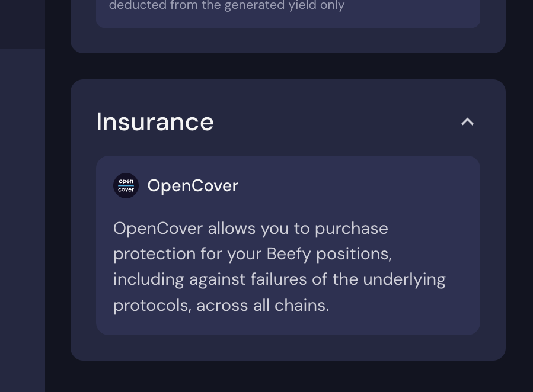Screen dimensions: 533x392
Task: Select the OpenCover card's empty area beside title
Action: (x=356, y=186)
